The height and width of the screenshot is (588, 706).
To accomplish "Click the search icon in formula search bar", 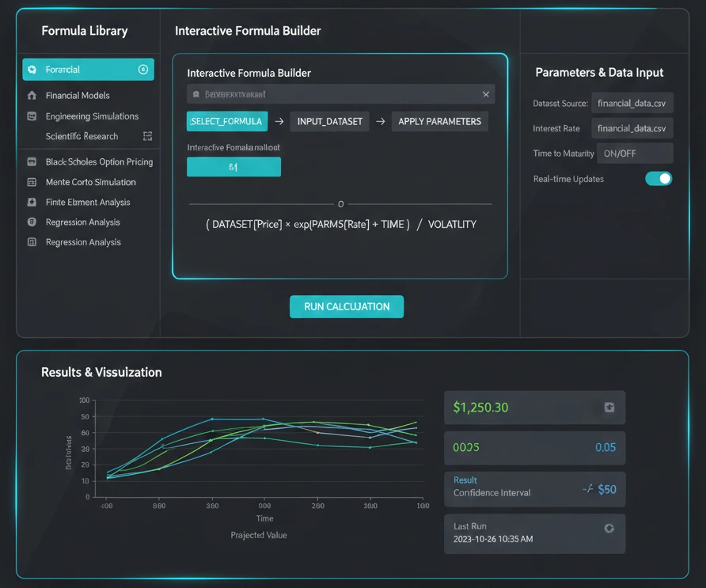I will pyautogui.click(x=195, y=94).
